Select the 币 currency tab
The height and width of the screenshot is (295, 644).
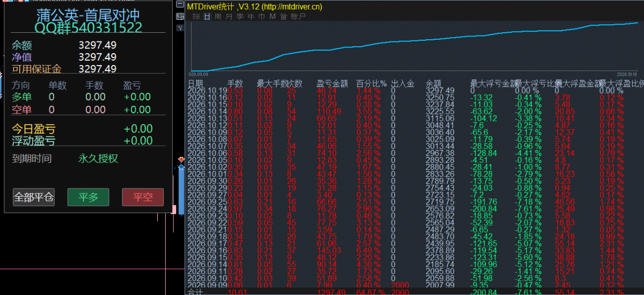point(261,17)
